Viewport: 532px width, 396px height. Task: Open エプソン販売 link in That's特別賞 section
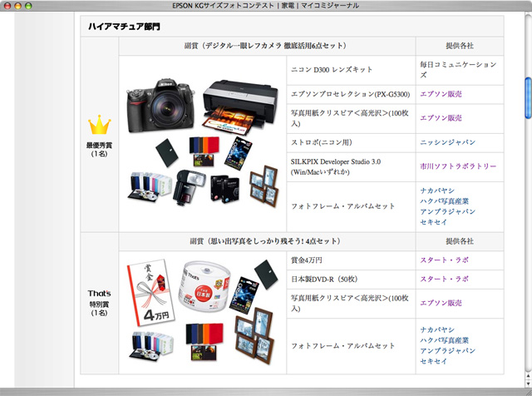441,304
